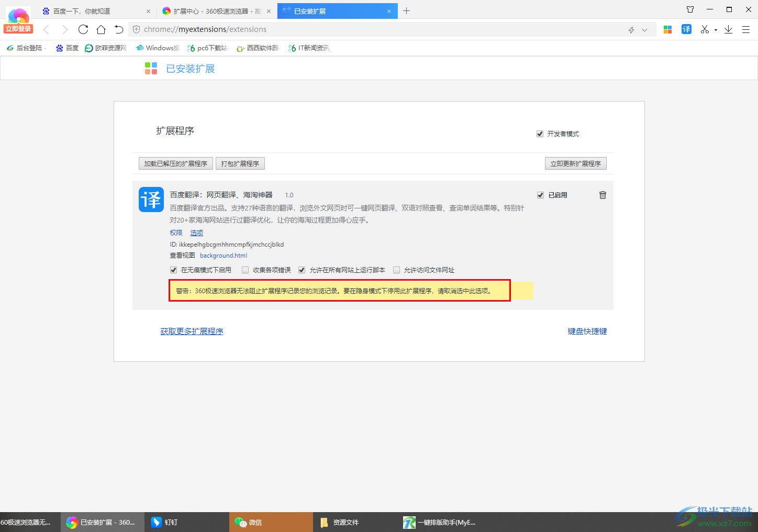Click the 立即登录 login badge
The height and width of the screenshot is (532, 758).
18,29
